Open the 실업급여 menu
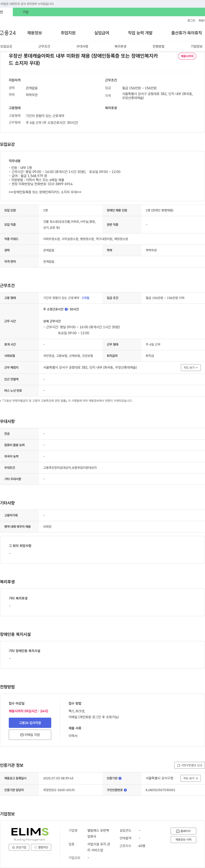The width and height of the screenshot is (205, 868). [x=102, y=33]
